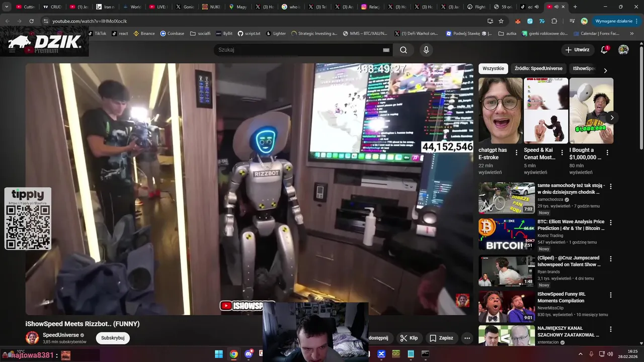Image resolution: width=644 pixels, height=362 pixels.
Task: Open the autka bookmarks folder
Action: (508, 34)
